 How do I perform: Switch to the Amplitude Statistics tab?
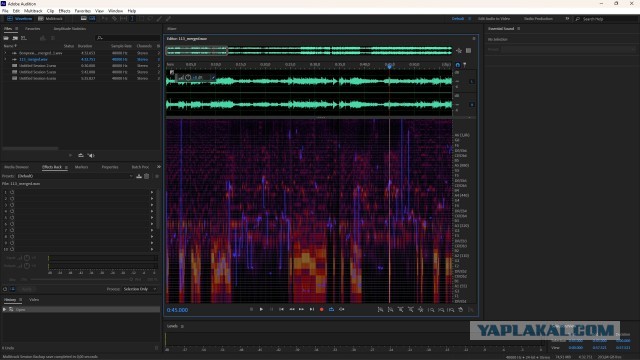click(x=70, y=29)
